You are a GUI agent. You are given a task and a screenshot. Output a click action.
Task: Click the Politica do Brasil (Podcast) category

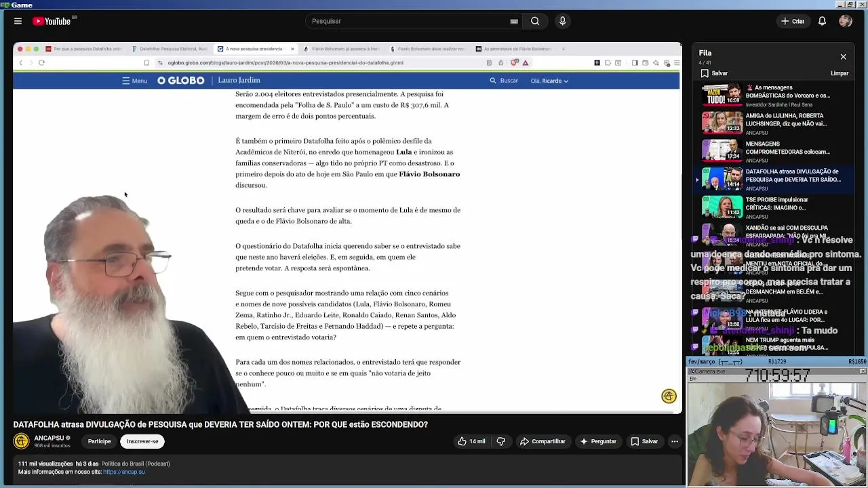pos(136,464)
